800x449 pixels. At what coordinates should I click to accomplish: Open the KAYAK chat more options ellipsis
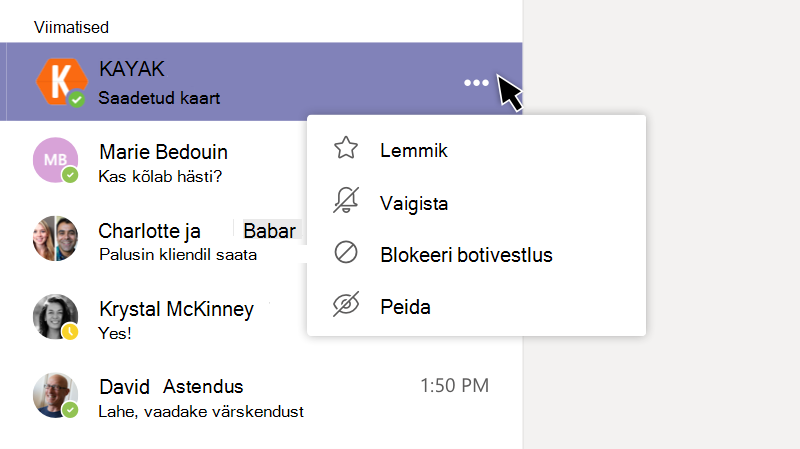coord(476,83)
